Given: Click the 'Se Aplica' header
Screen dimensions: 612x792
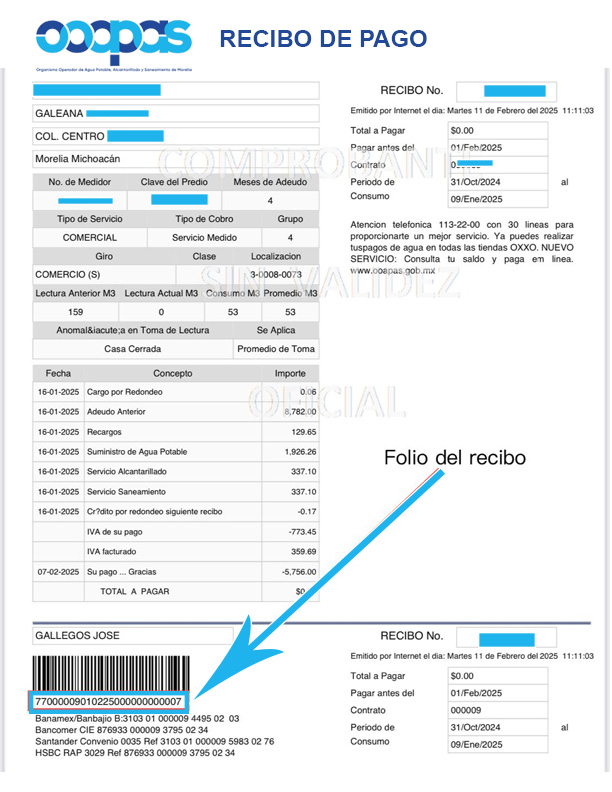Looking at the screenshot, I should (x=276, y=330).
